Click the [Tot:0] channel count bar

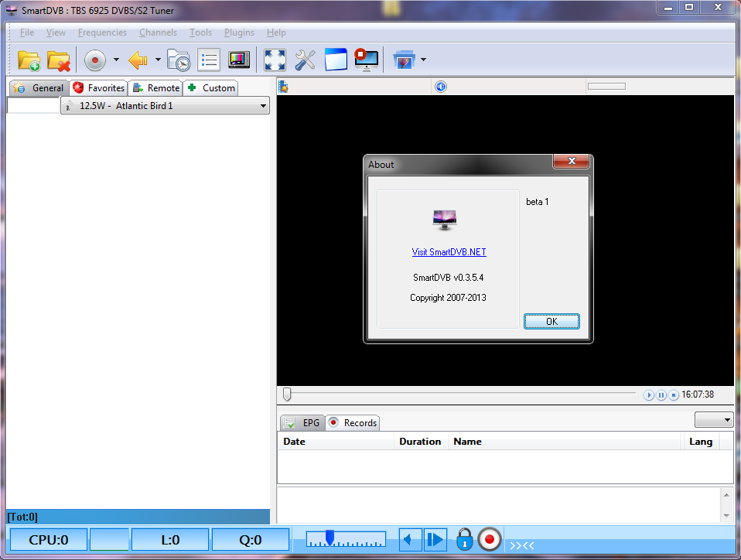(x=138, y=517)
